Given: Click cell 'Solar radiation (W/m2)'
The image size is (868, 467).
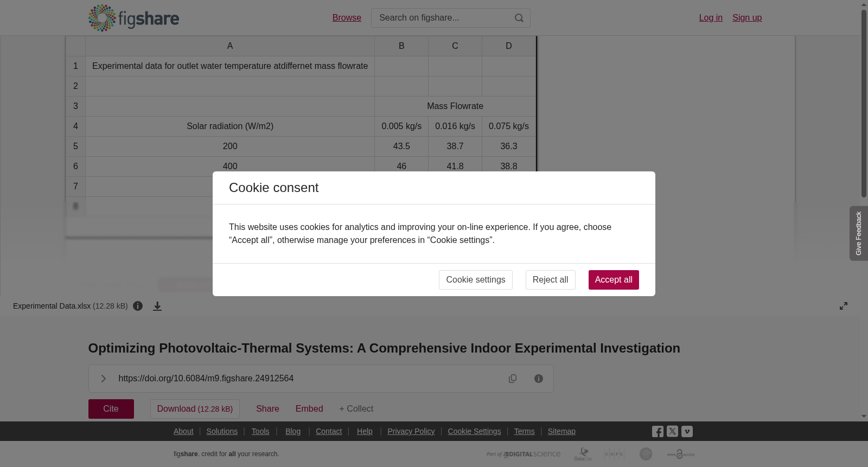Looking at the screenshot, I should [x=230, y=126].
